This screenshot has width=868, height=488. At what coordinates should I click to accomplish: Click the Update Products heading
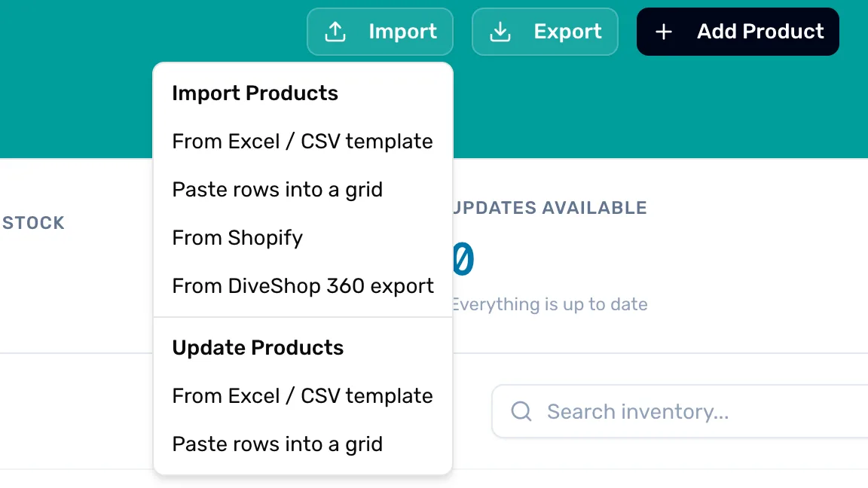258,347
